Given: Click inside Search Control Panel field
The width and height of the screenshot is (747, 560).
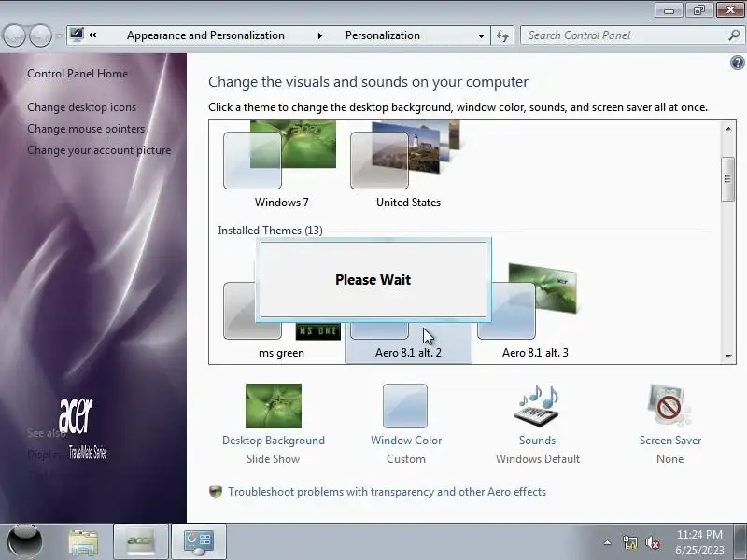Looking at the screenshot, I should tap(624, 35).
